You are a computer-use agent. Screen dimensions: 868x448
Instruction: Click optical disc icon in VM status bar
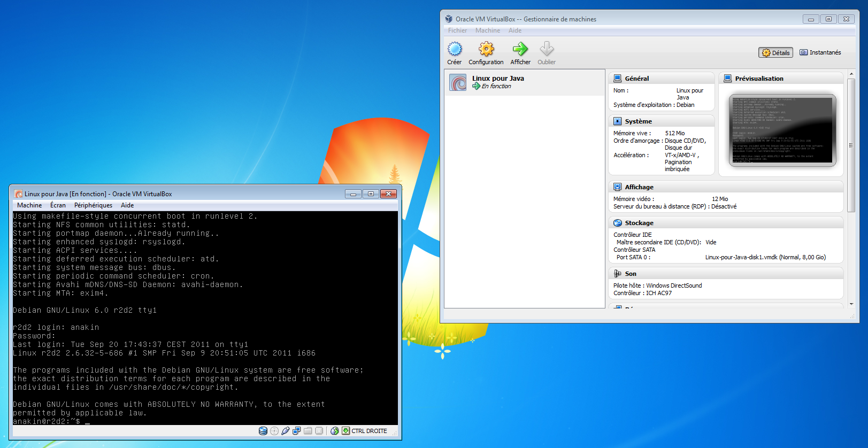(x=274, y=431)
